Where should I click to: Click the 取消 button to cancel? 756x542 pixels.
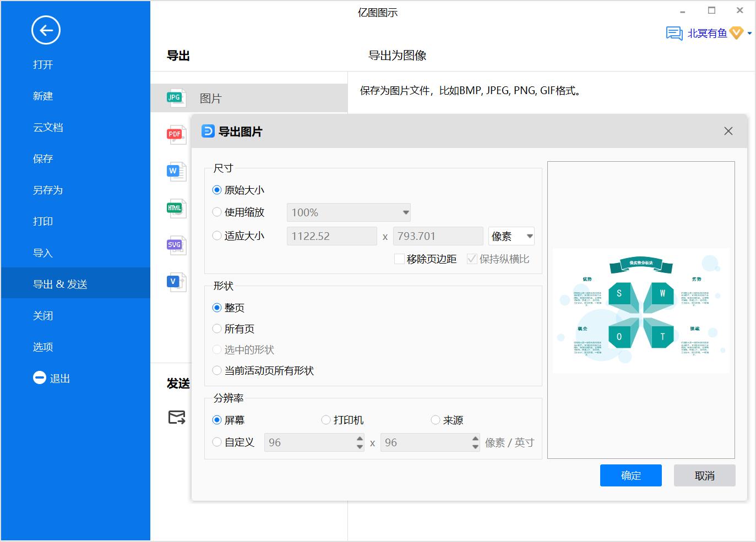[704, 475]
